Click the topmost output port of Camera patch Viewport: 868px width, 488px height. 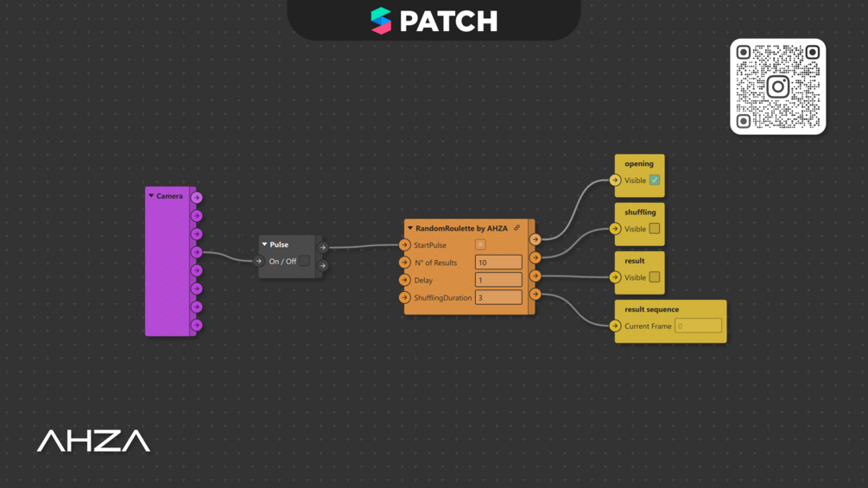pyautogui.click(x=197, y=198)
